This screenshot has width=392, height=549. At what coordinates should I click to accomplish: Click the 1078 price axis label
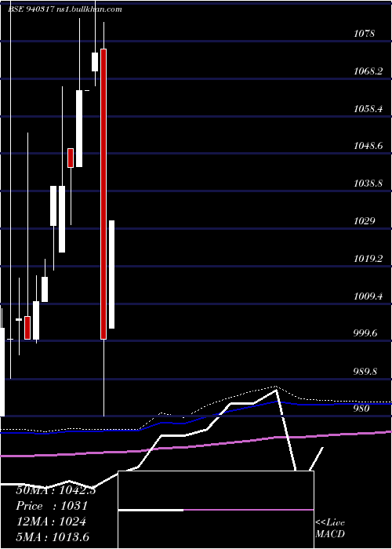pos(365,34)
